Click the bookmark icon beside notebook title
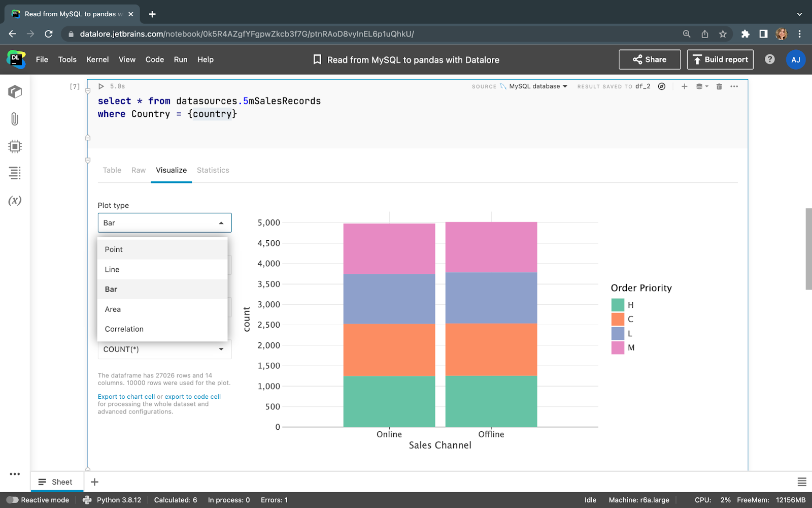The height and width of the screenshot is (508, 812). click(x=317, y=59)
